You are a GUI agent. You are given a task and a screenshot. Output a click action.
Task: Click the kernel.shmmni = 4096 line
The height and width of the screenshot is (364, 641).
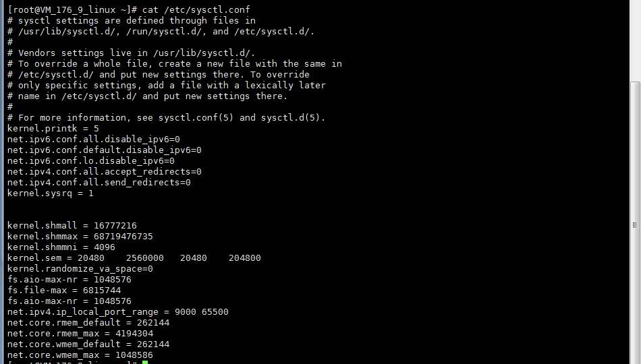61,247
